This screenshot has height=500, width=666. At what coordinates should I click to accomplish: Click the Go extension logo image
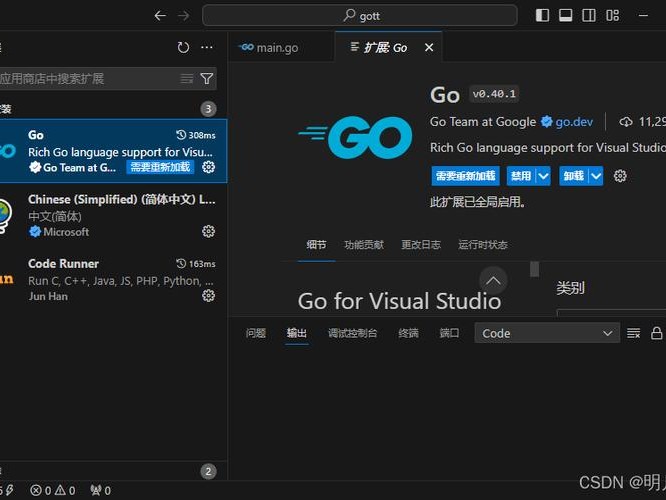355,137
